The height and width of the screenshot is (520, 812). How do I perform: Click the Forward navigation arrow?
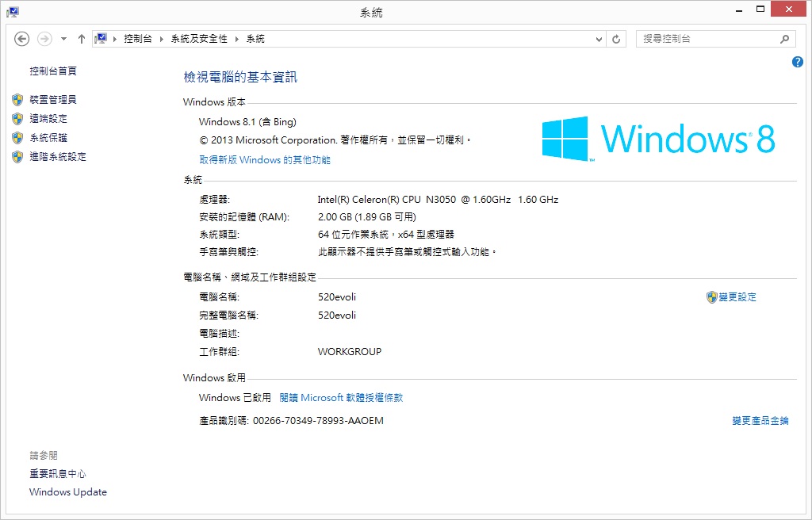click(x=44, y=39)
